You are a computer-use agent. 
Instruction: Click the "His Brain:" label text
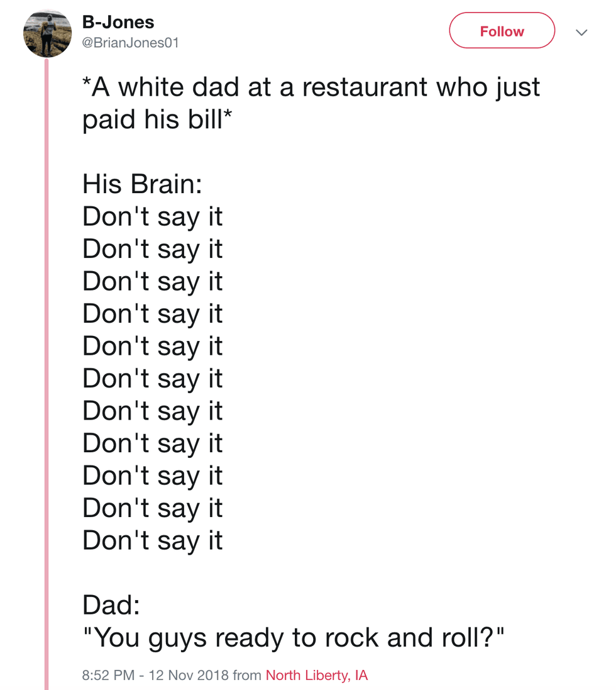(142, 184)
